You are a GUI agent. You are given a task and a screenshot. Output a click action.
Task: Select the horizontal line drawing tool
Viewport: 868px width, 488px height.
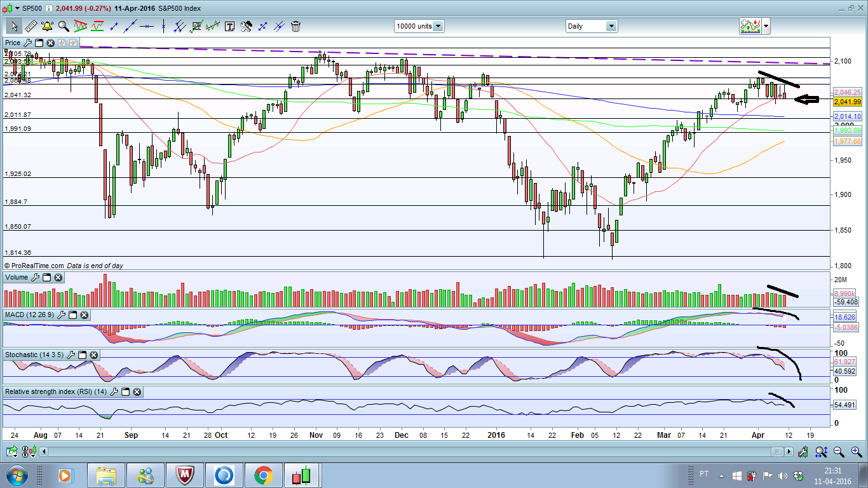(x=147, y=26)
